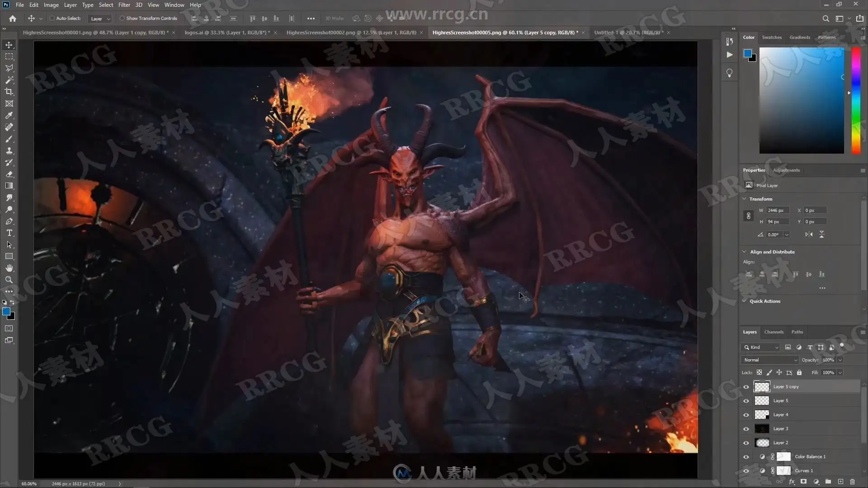Select the Zoom tool
Screen dimensions: 868x488
point(9,280)
